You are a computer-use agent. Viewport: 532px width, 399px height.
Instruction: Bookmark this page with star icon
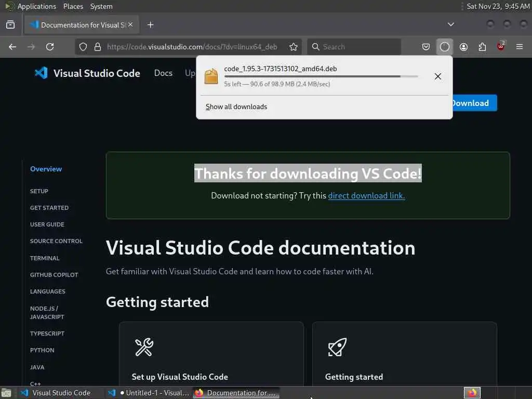pos(294,47)
